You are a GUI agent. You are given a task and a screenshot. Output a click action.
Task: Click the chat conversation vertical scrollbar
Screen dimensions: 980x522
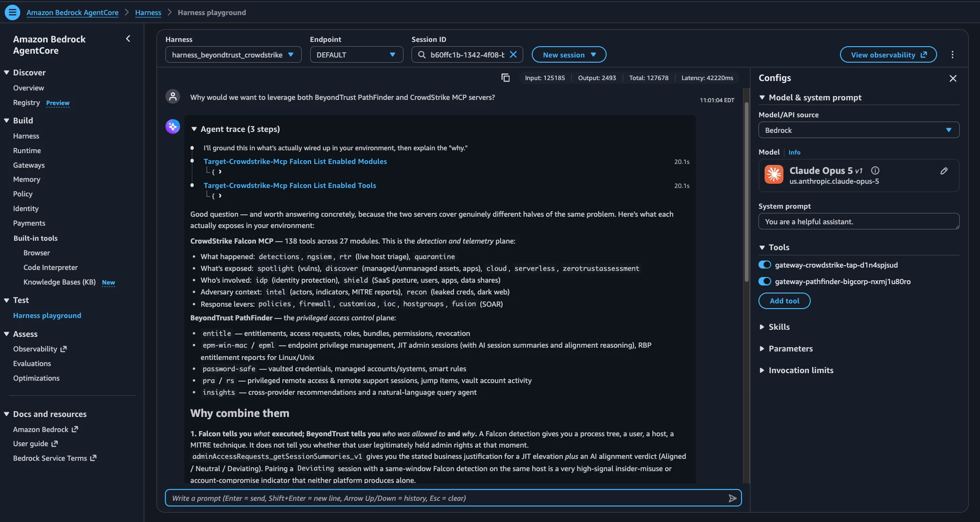746,192
